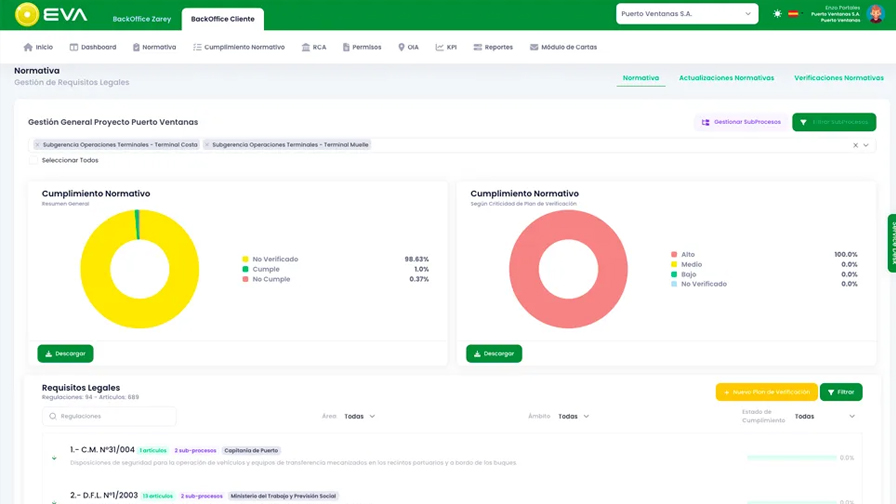Open the Módulo de Cartas menu
The height and width of the screenshot is (504, 896).
(x=562, y=47)
